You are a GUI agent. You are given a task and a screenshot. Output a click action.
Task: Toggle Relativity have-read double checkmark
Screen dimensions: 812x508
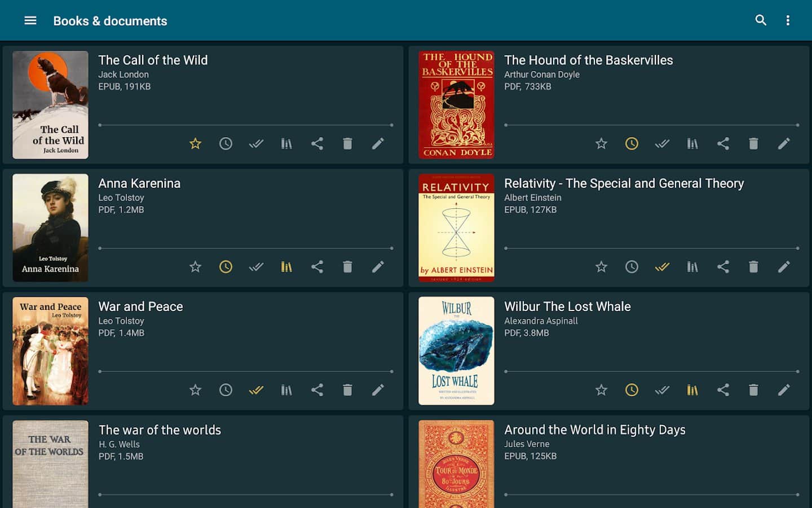point(662,266)
